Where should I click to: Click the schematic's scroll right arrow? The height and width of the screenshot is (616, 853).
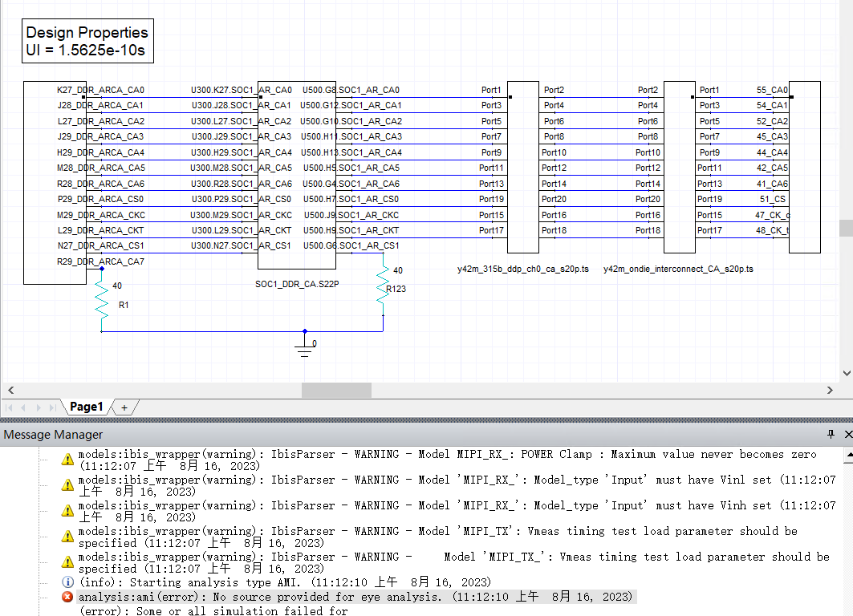coord(830,390)
